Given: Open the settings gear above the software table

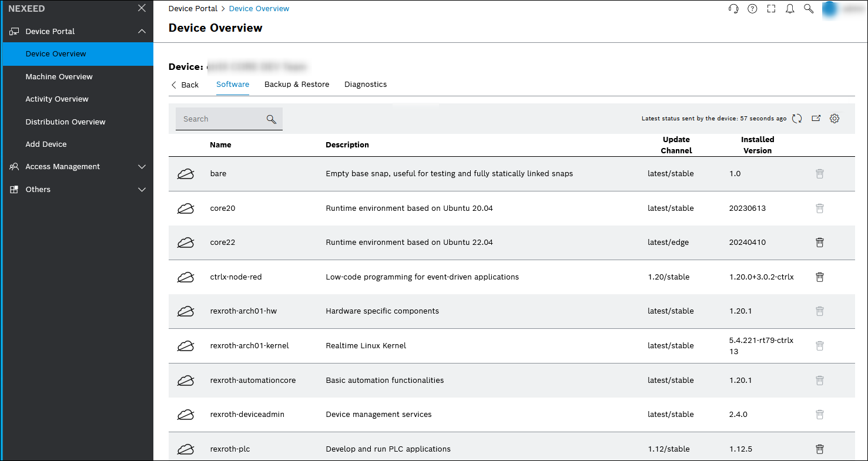Looking at the screenshot, I should click(x=835, y=118).
